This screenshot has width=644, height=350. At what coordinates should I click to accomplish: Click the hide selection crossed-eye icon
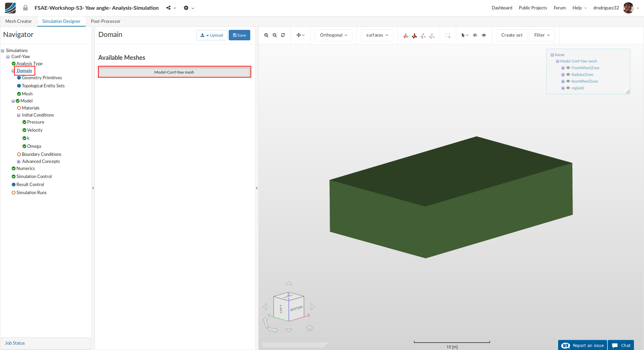pos(475,35)
